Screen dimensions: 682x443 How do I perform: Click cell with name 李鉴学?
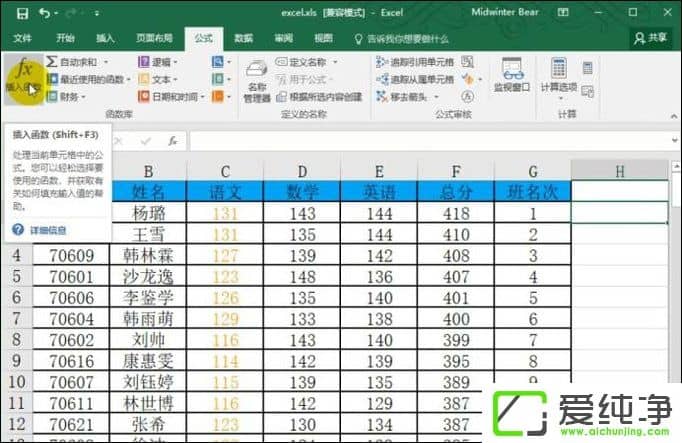tap(148, 298)
